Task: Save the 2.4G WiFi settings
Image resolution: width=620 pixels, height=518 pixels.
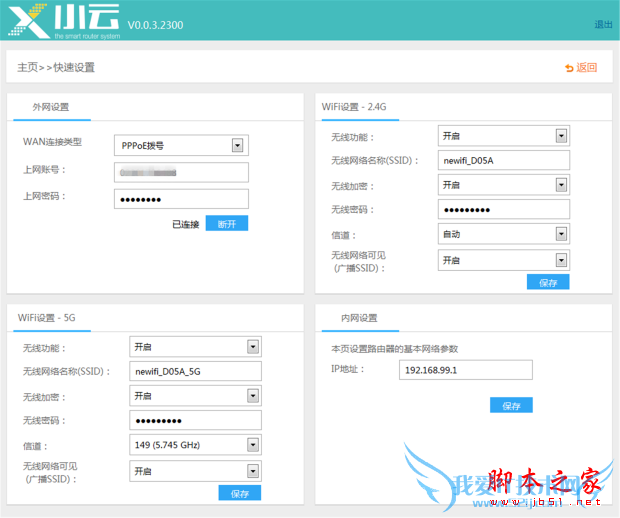Action: (548, 282)
